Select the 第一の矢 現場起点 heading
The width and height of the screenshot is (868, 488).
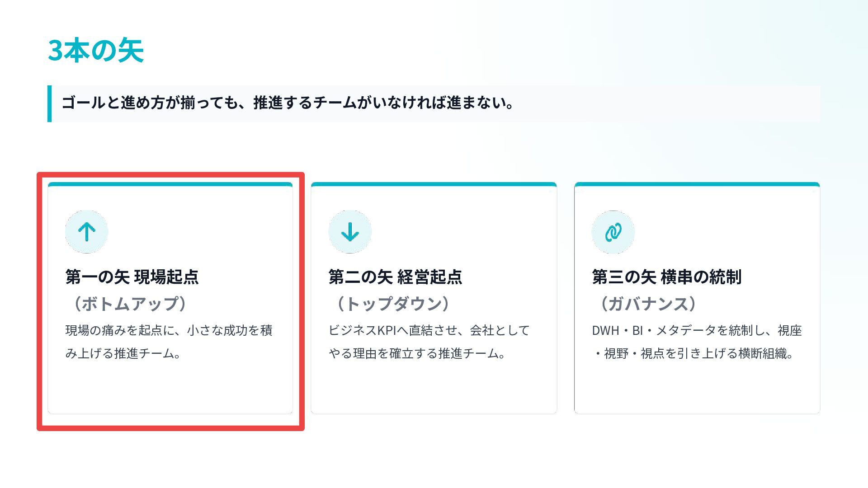[132, 277]
